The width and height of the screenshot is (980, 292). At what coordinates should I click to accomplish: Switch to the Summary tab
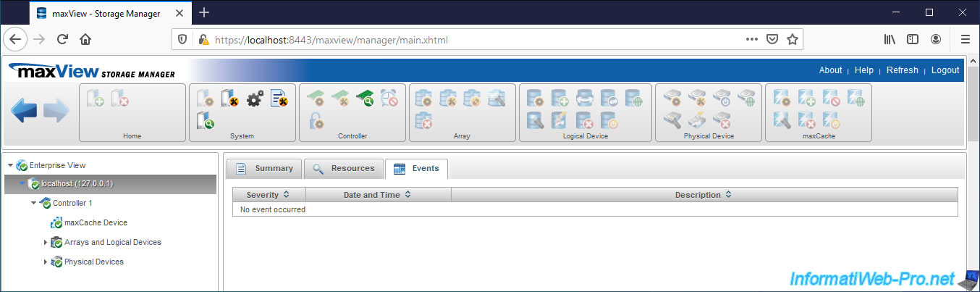pyautogui.click(x=264, y=168)
